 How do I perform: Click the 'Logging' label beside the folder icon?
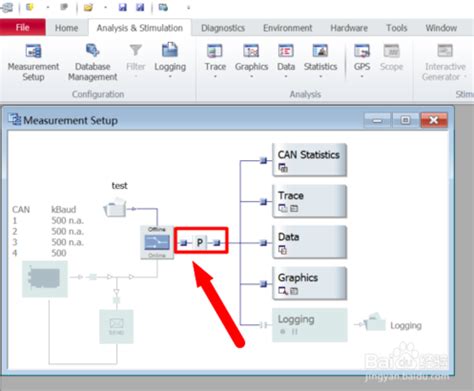point(406,325)
